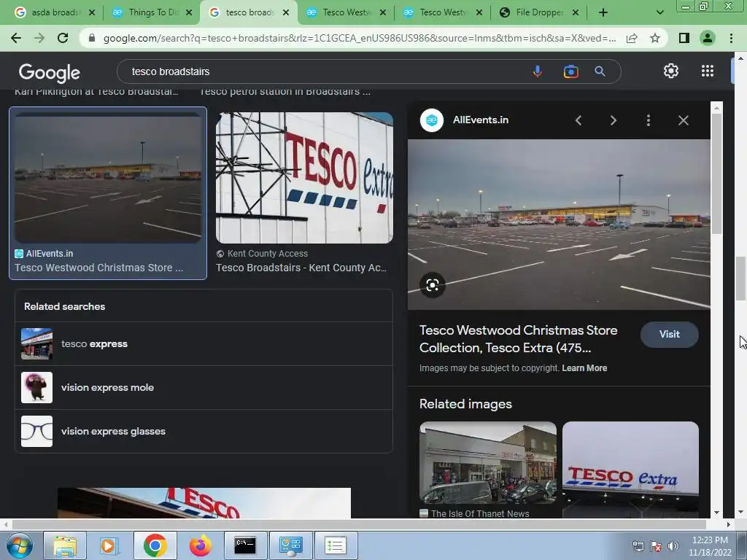Open the Chrome profile avatar
This screenshot has height=560, width=747.
(x=708, y=38)
